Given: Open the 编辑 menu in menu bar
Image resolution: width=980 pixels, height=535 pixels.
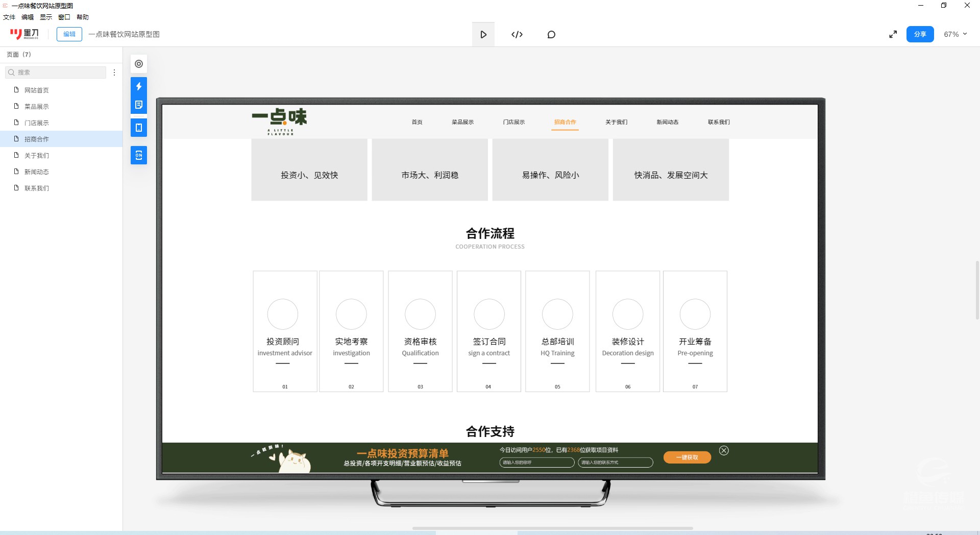Looking at the screenshot, I should (x=28, y=17).
